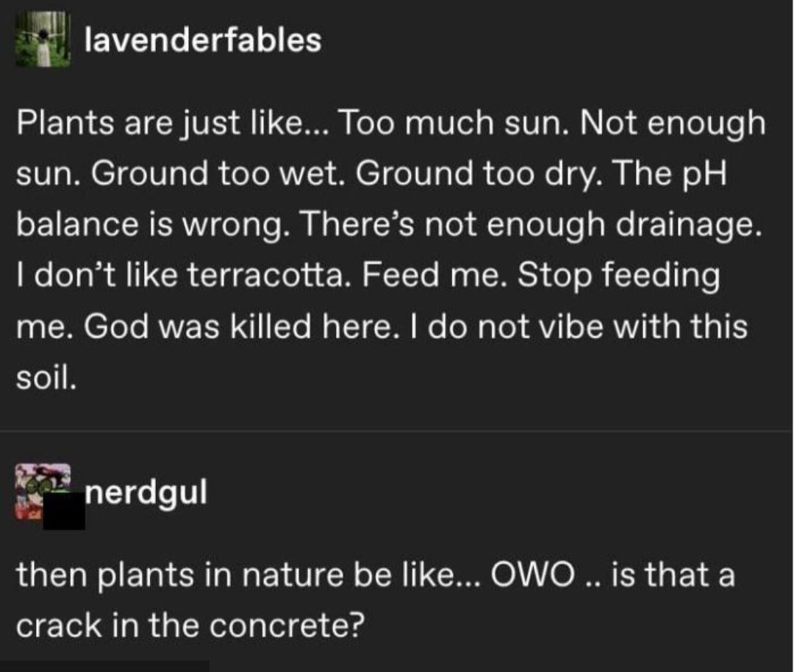Click the divider line between the two posts
The width and height of the screenshot is (794, 672).
click(396, 430)
